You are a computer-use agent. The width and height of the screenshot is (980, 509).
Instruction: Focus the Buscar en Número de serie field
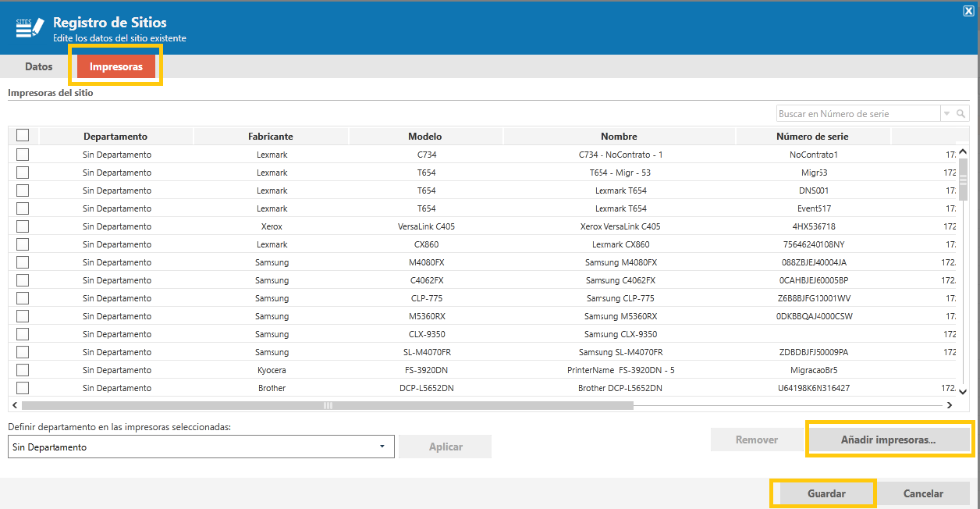[x=858, y=114]
